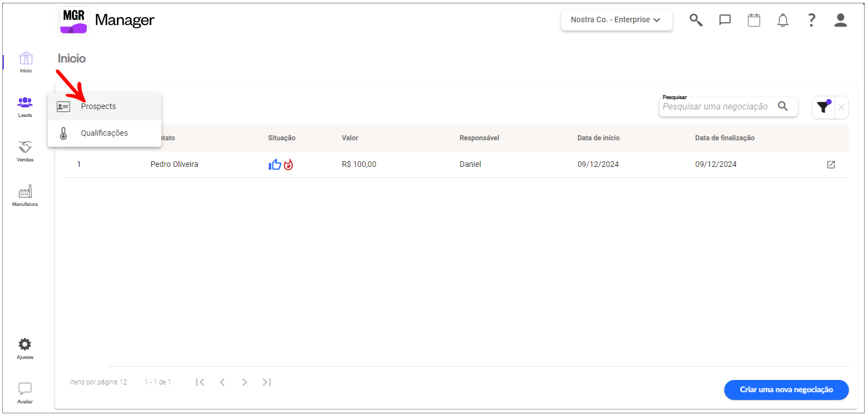The width and height of the screenshot is (868, 415).
Task: Click the flame hot status icon
Action: 288,165
